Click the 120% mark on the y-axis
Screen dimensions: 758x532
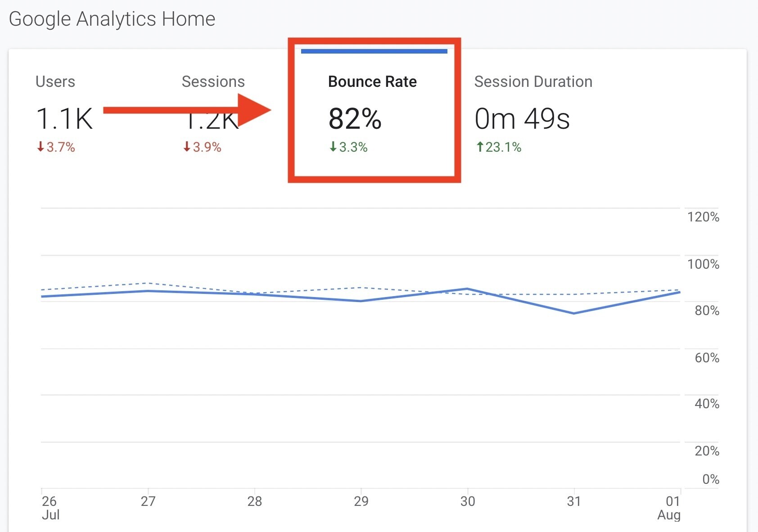coord(703,217)
